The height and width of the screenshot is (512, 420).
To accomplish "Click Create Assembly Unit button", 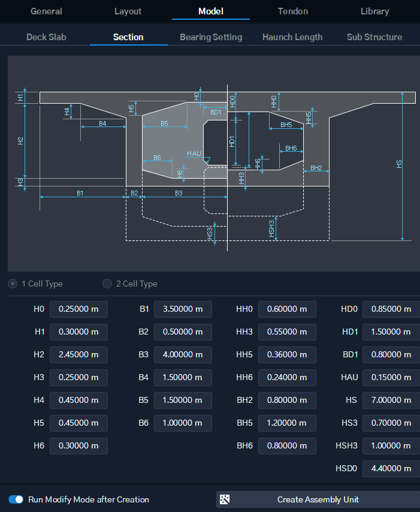I will (x=318, y=499).
